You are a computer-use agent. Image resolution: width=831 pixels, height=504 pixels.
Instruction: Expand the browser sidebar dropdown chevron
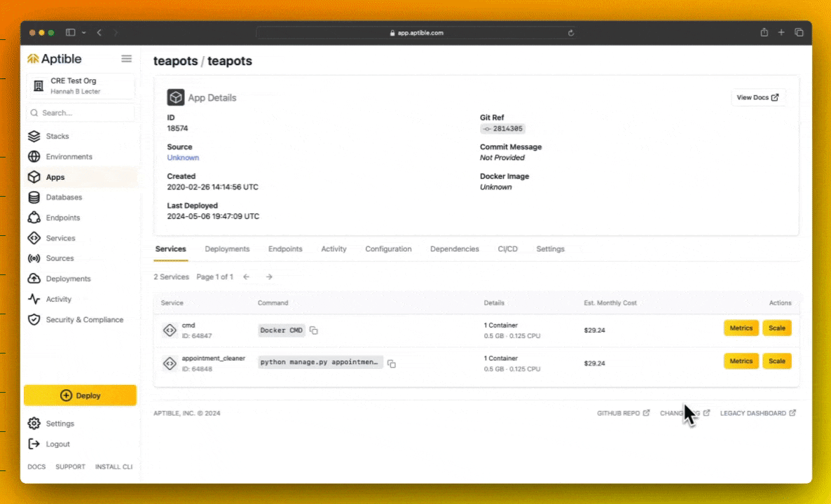[x=84, y=33]
